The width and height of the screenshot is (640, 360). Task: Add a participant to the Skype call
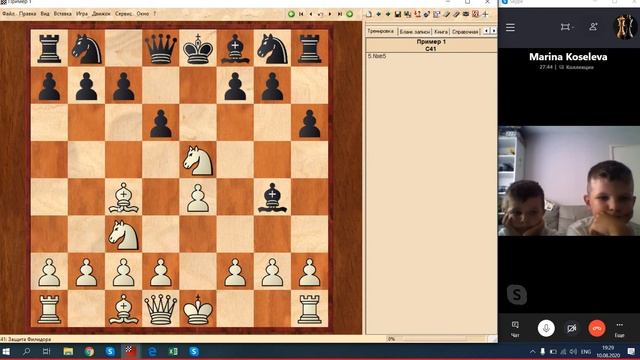[593, 27]
